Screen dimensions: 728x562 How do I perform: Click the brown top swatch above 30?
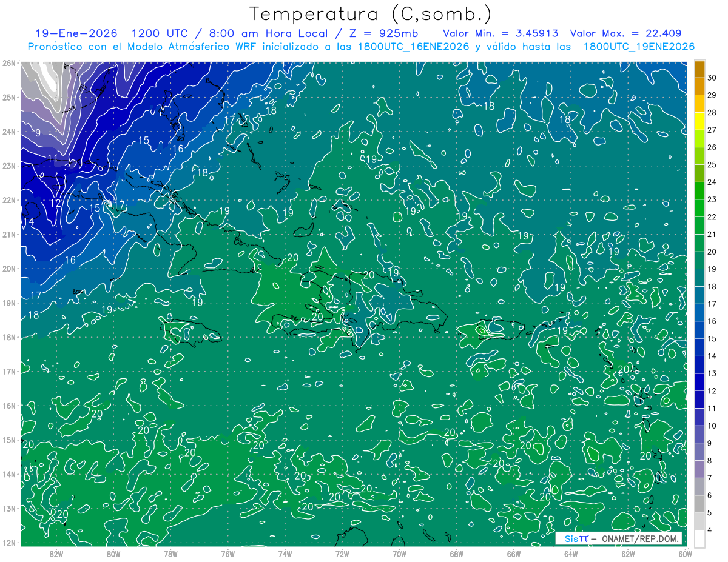699,69
